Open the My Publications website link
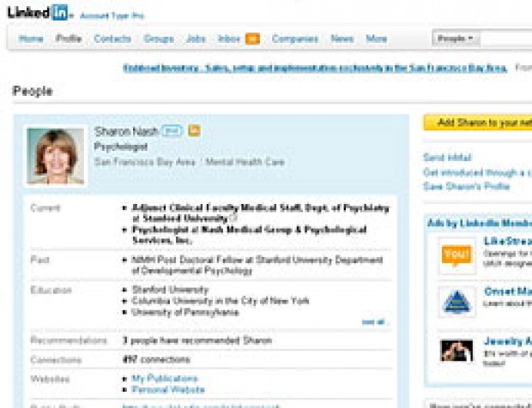Viewport: 532px width, 408px height. click(x=165, y=379)
